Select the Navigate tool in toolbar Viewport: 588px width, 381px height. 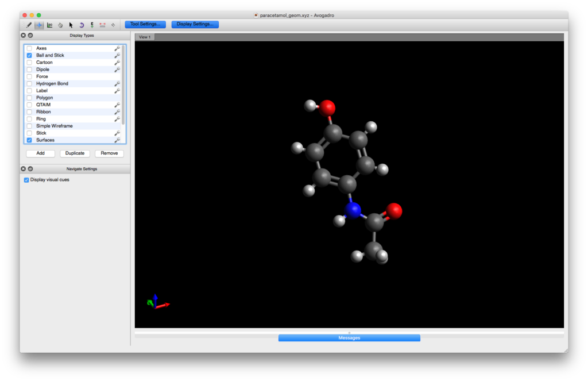coord(39,25)
